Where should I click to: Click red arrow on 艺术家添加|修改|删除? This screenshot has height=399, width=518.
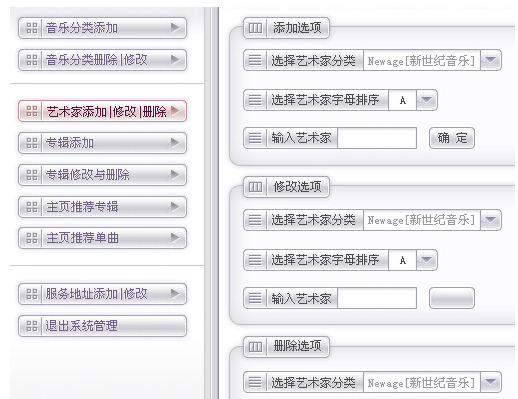pos(175,110)
